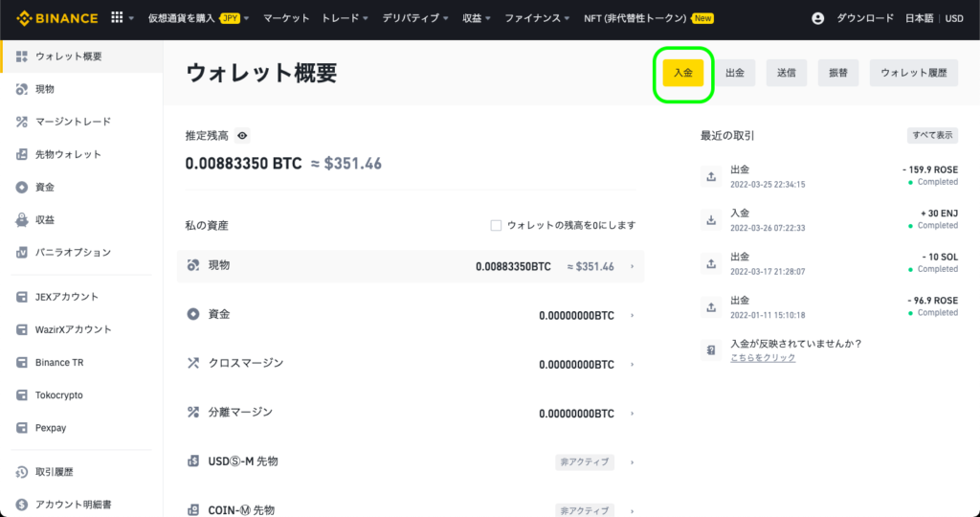Open the トレード dropdown menu

[345, 18]
